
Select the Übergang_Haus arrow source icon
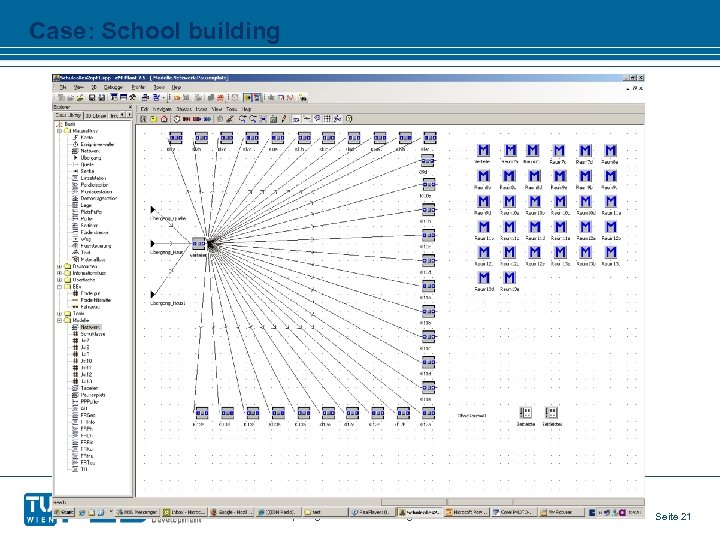tap(153, 243)
